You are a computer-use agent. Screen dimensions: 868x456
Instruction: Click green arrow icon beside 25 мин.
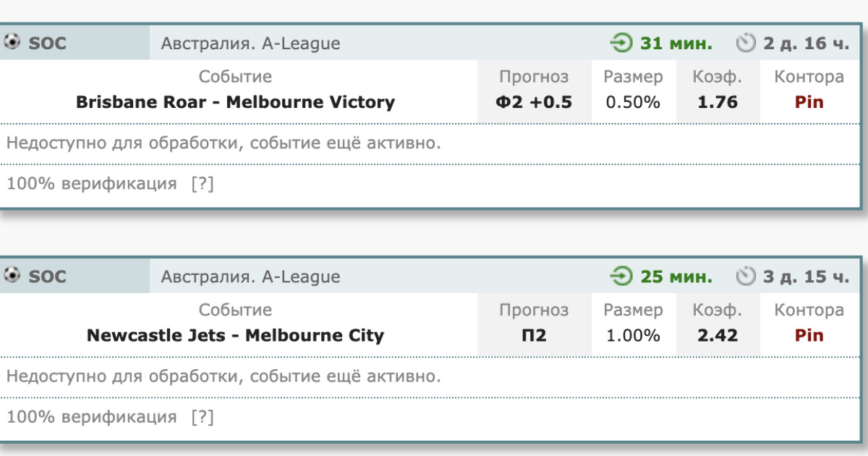click(x=621, y=276)
